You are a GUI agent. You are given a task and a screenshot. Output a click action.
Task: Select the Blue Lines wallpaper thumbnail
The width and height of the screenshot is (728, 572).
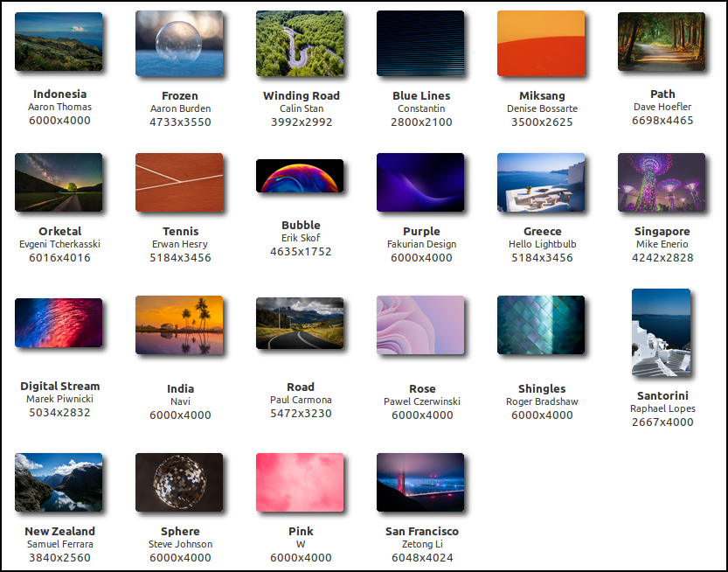pyautogui.click(x=420, y=43)
